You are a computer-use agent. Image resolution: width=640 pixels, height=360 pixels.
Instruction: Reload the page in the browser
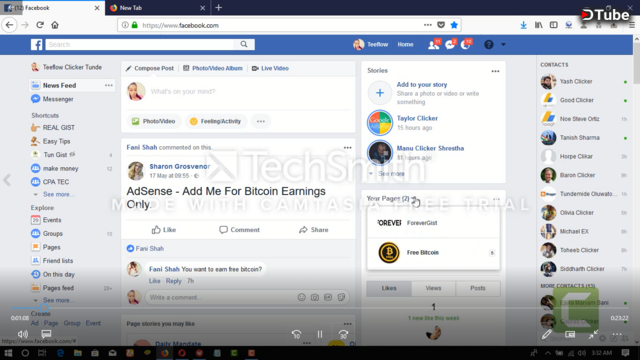[40, 25]
